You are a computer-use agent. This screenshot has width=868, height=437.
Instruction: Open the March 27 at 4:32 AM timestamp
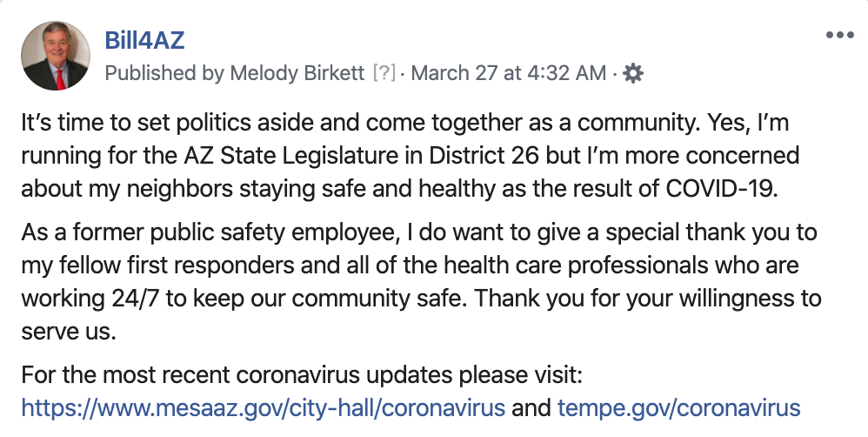coord(509,72)
